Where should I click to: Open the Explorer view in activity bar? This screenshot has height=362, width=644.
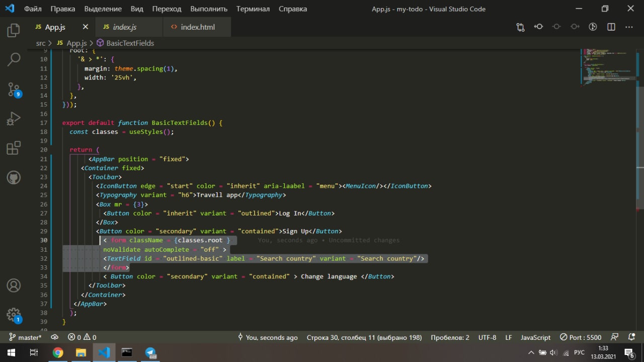pyautogui.click(x=14, y=30)
